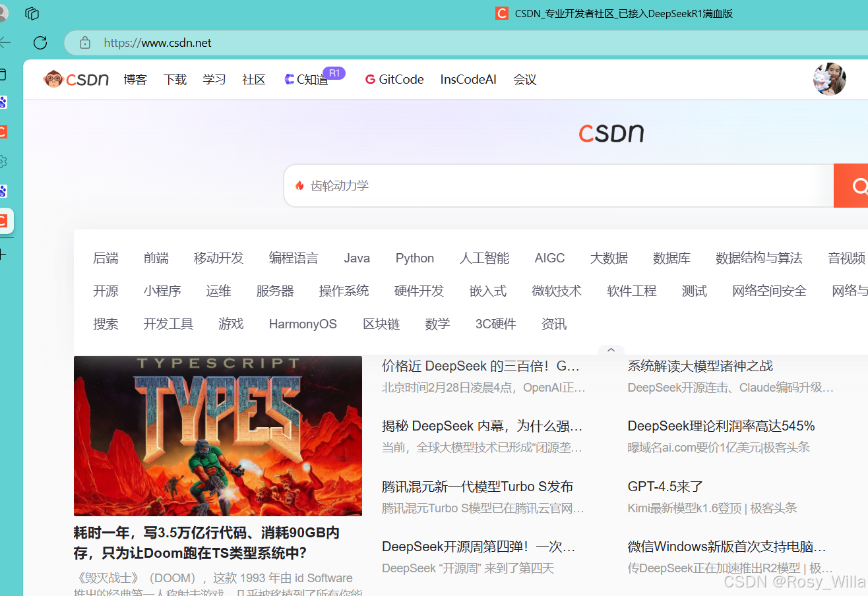This screenshot has width=868, height=596.
Task: Open article 价格近 DeepSeek 的三百倍
Action: [481, 366]
